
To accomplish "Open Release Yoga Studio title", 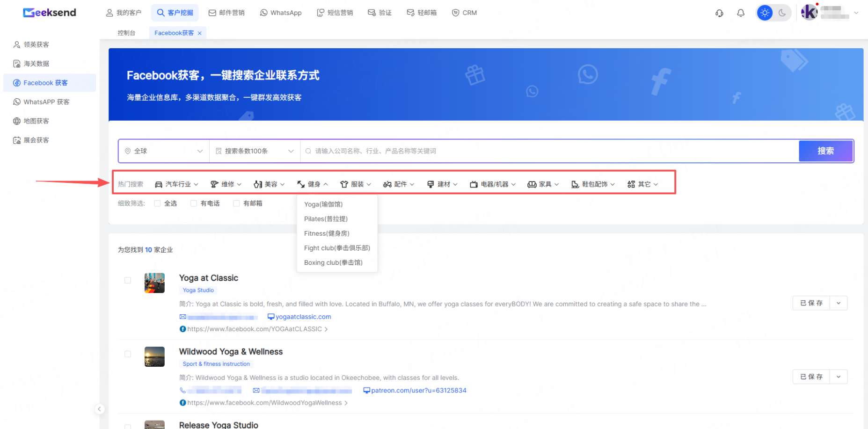I will [x=219, y=425].
